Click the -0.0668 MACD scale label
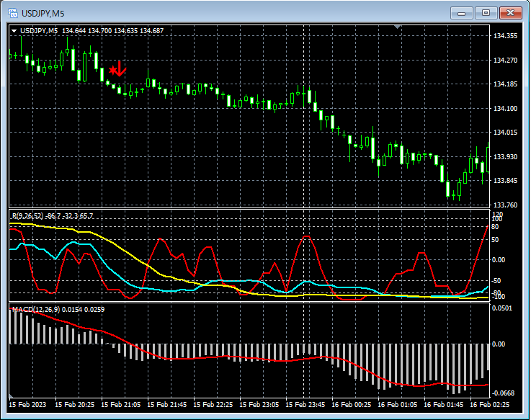The width and height of the screenshot is (531, 420). 504,393
